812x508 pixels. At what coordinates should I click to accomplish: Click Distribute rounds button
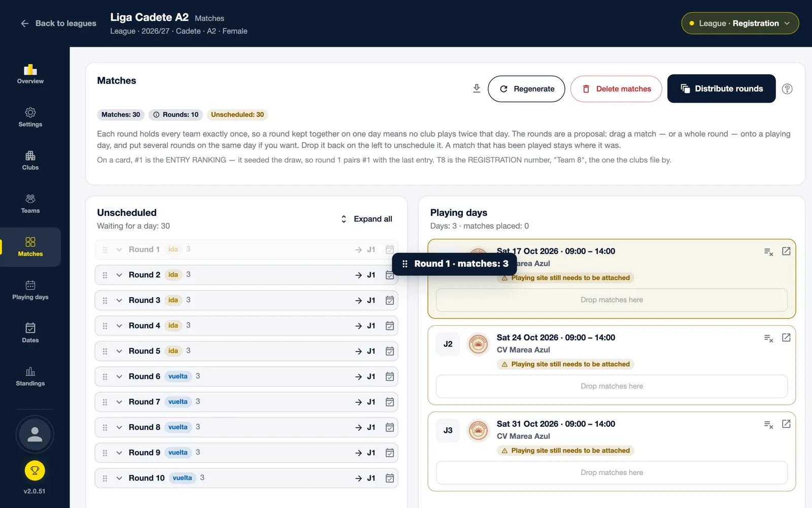(721, 88)
